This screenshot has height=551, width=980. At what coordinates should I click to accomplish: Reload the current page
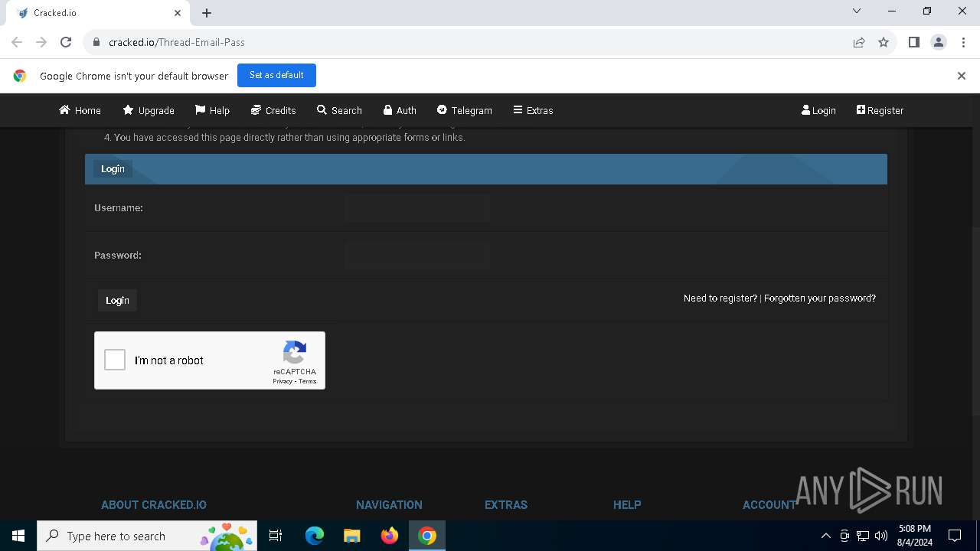click(x=66, y=42)
